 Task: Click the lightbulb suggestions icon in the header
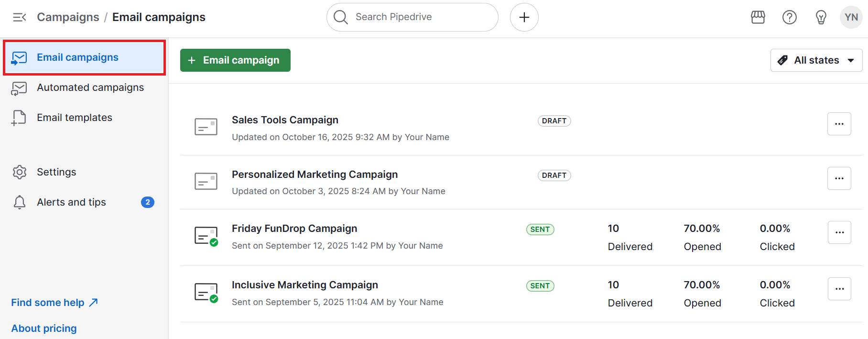tap(821, 17)
